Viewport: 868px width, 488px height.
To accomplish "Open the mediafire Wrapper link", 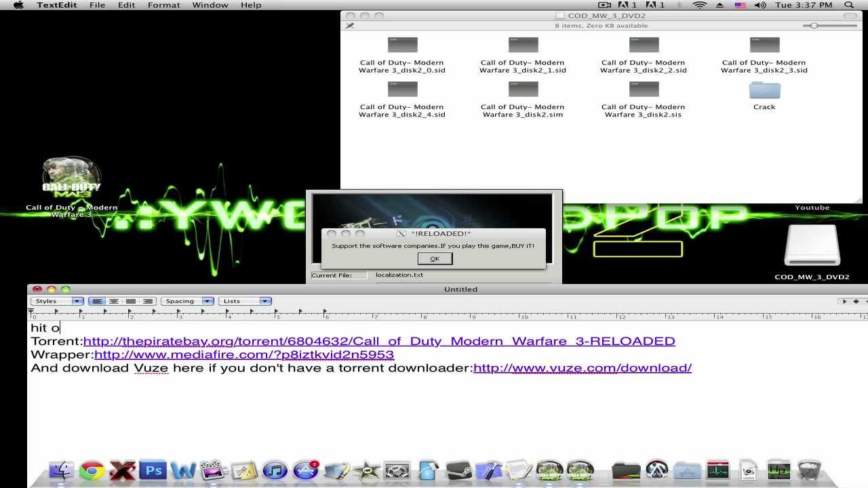I will (244, 354).
